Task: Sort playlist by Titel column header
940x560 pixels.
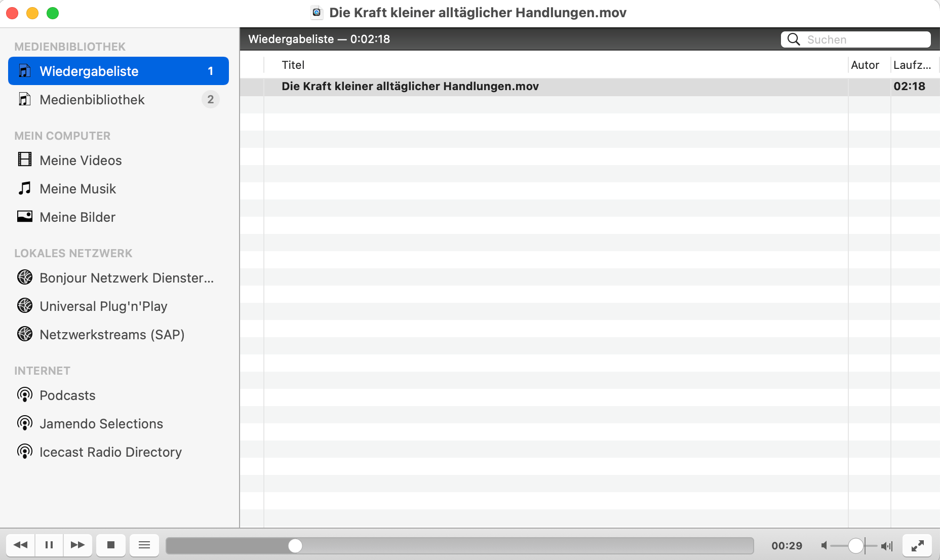Action: tap(293, 65)
